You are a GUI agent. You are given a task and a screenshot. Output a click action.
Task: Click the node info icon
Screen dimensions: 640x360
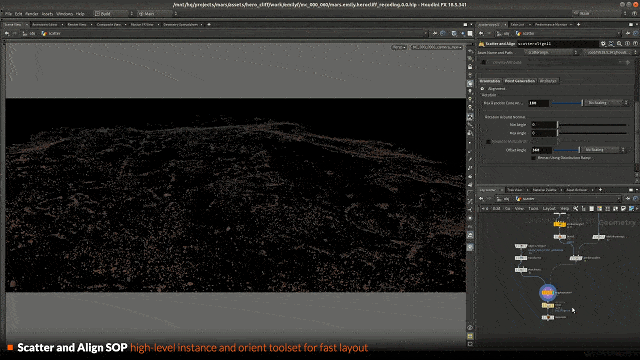627,44
